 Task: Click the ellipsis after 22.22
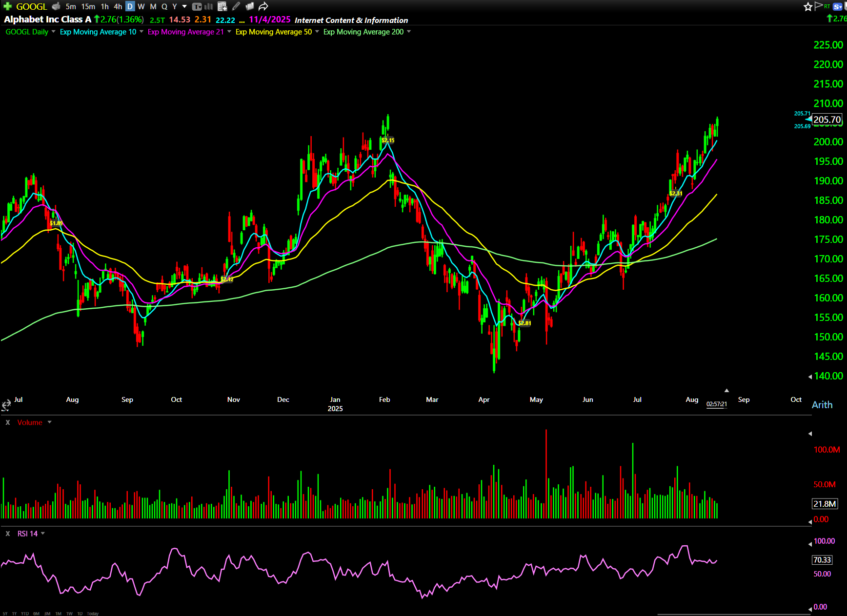point(242,20)
